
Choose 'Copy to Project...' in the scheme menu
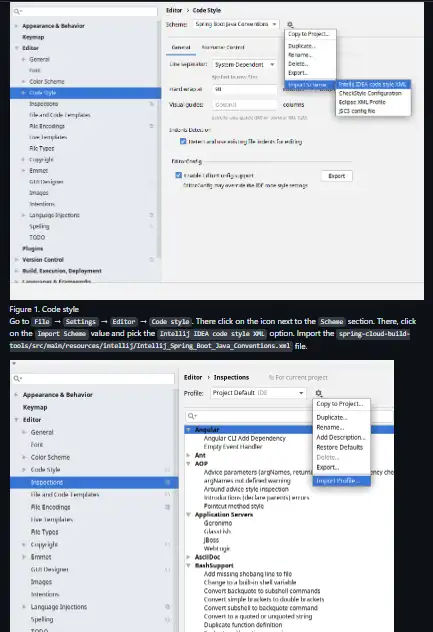pos(310,34)
